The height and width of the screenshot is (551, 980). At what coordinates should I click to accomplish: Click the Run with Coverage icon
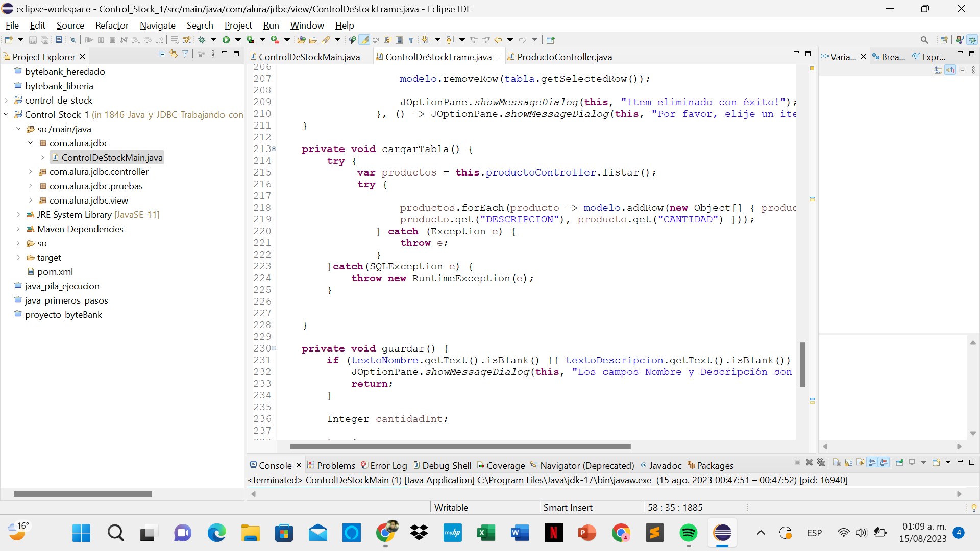[250, 40]
